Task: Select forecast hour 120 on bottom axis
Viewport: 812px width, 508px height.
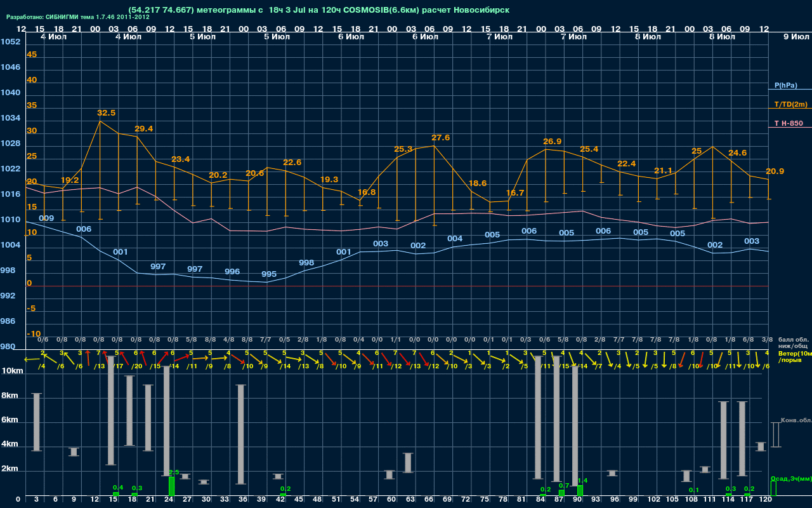Action: pyautogui.click(x=765, y=500)
